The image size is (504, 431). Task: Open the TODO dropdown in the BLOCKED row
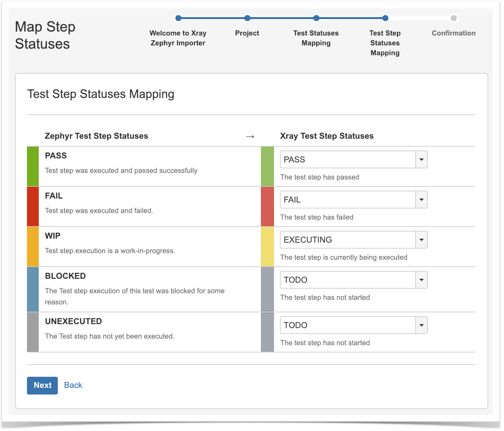354,280
